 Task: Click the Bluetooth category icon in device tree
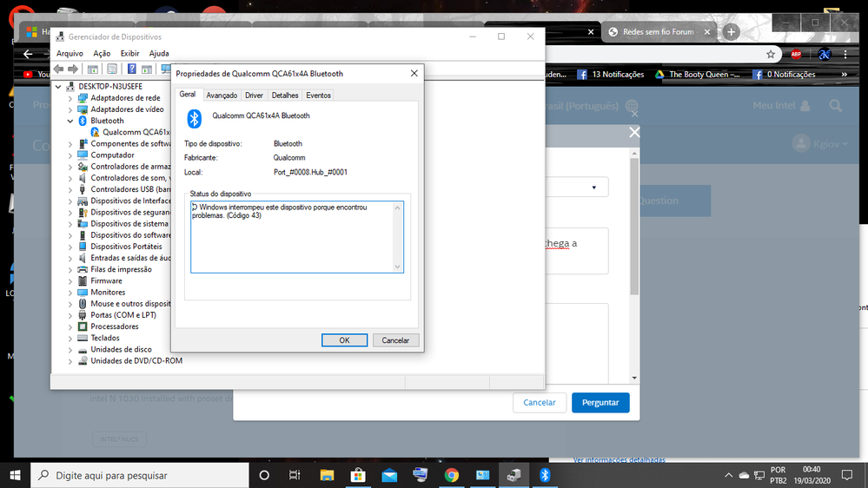pos(83,121)
